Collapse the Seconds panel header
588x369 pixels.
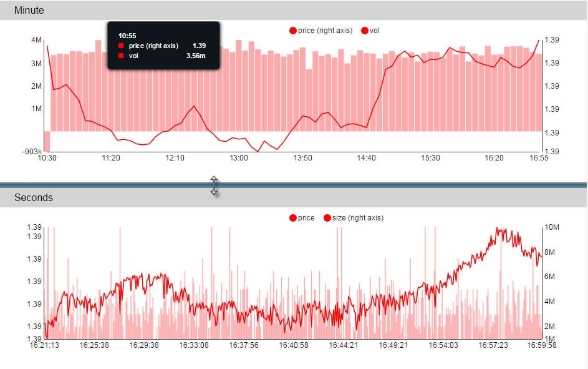[34, 198]
